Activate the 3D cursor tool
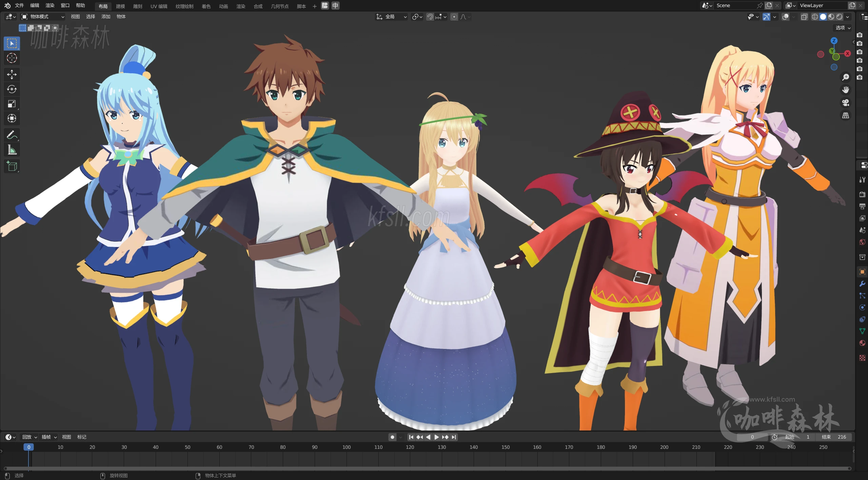Image resolution: width=868 pixels, height=480 pixels. (x=12, y=58)
